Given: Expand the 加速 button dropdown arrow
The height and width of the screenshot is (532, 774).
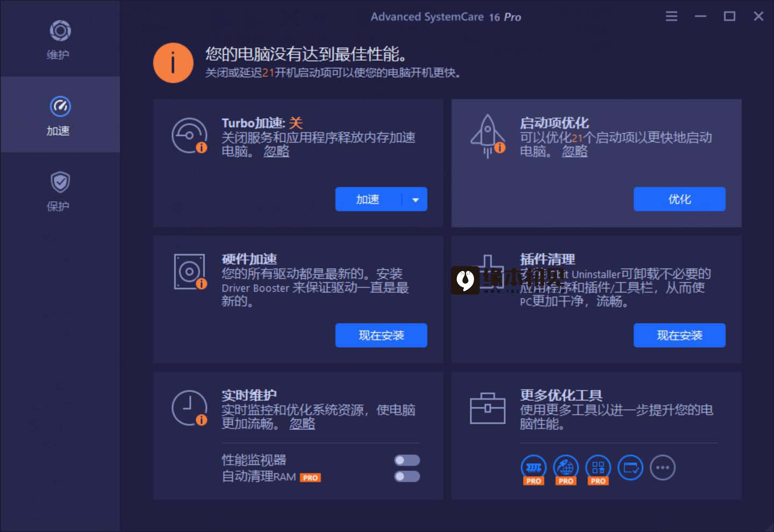Looking at the screenshot, I should pyautogui.click(x=415, y=199).
